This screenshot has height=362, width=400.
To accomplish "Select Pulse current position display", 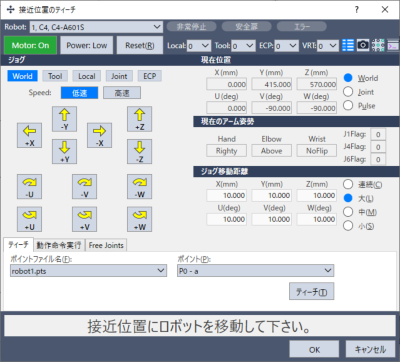I will [348, 105].
